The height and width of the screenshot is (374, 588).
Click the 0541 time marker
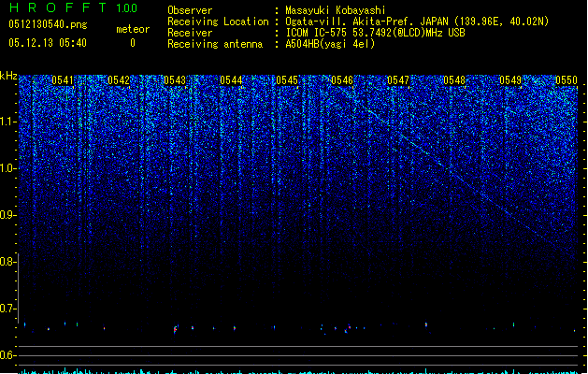(63, 80)
